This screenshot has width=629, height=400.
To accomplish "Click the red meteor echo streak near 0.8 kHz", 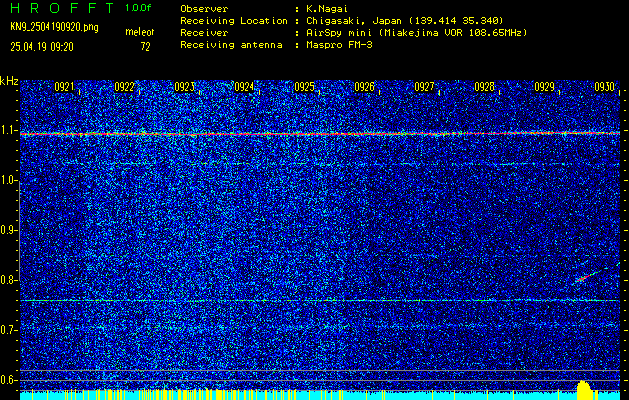I will 586,277.
